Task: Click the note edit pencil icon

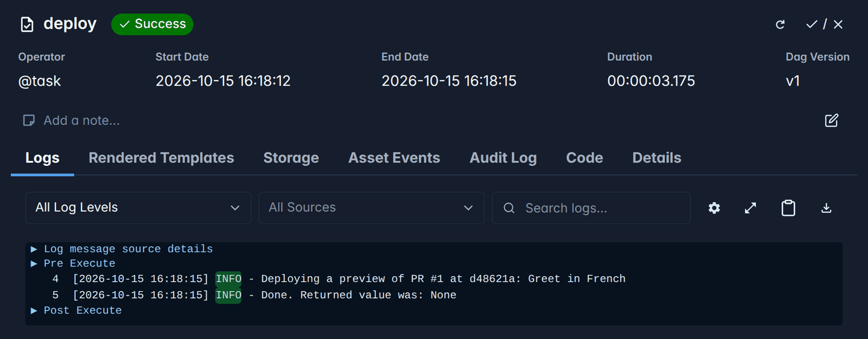Action: pyautogui.click(x=831, y=120)
